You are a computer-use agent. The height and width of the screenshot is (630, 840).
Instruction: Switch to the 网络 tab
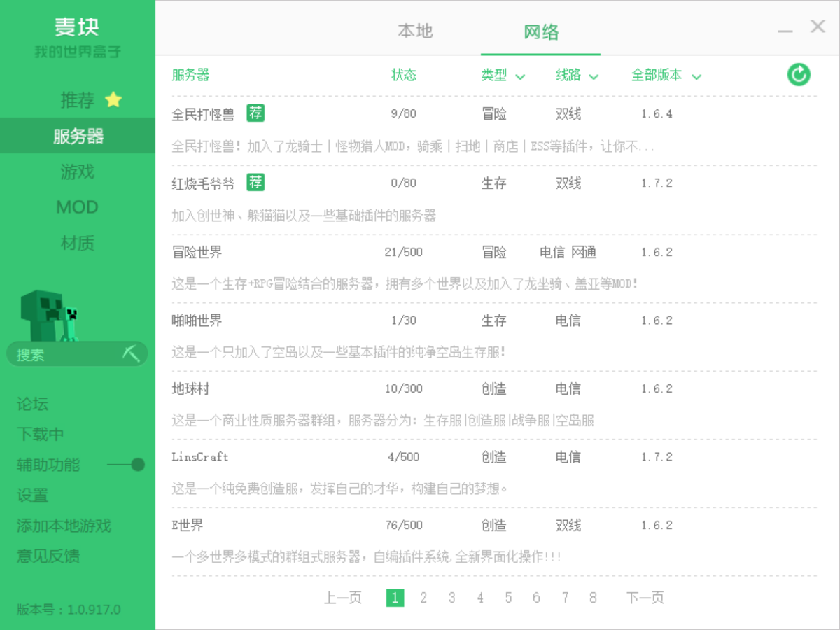click(541, 32)
